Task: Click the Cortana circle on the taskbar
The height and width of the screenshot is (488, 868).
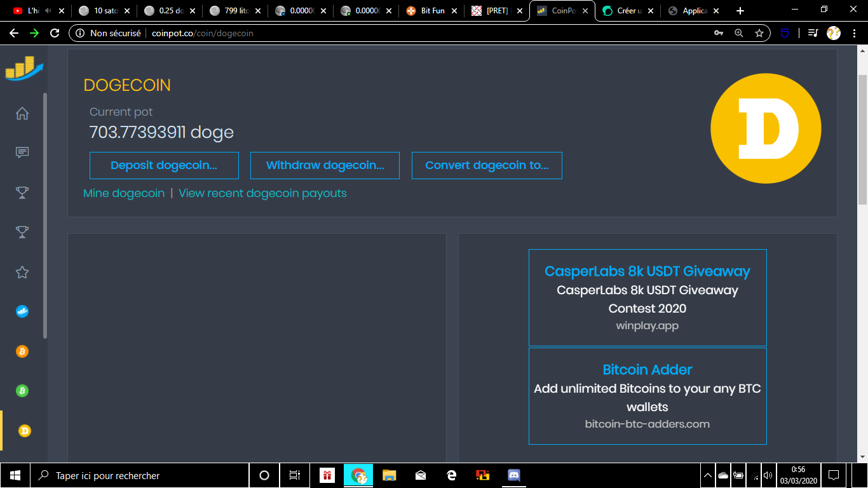Action: point(264,475)
